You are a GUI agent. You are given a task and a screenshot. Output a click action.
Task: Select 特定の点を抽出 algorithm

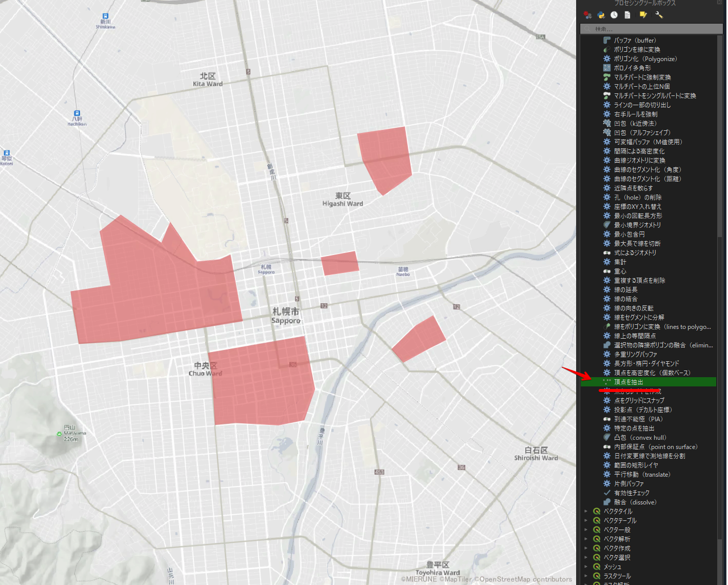[634, 428]
